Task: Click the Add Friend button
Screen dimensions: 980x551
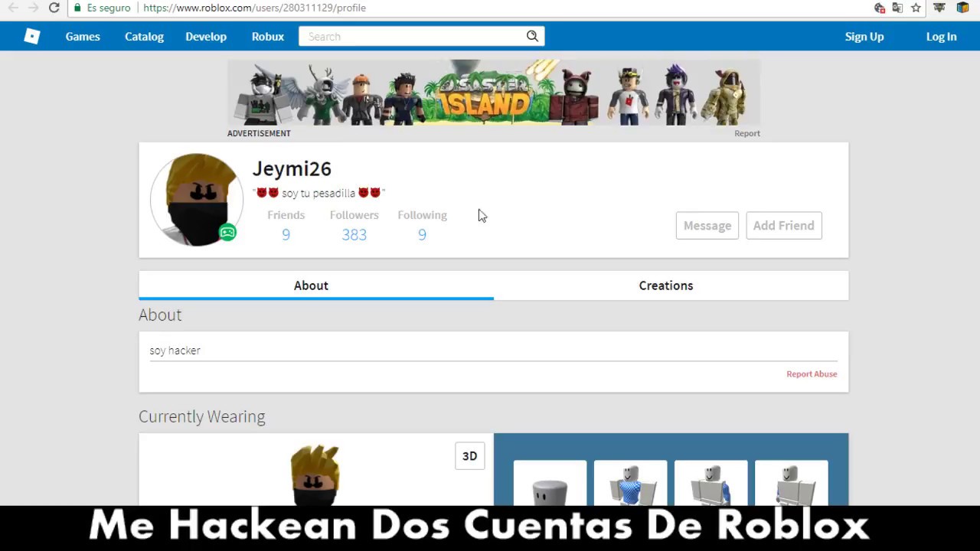Action: (x=784, y=226)
